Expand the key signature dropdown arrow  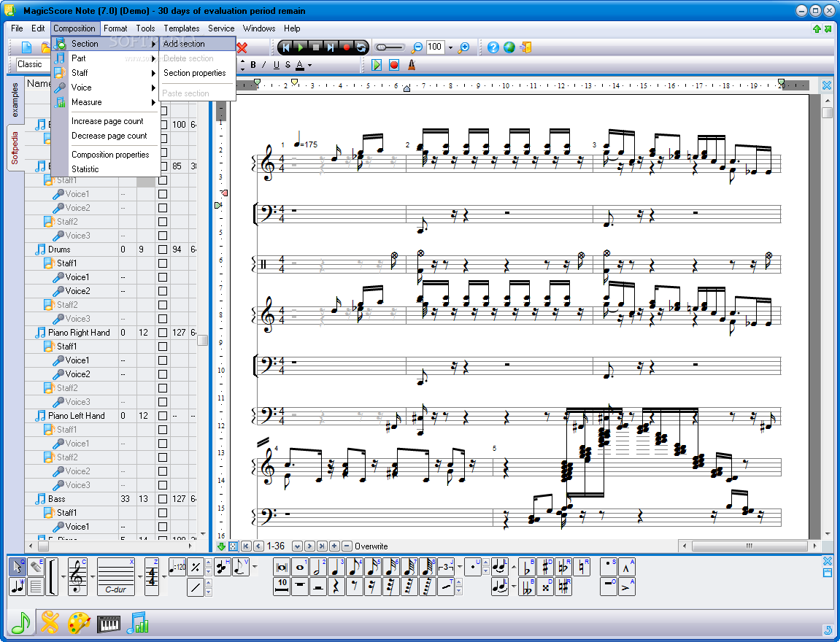point(140,576)
